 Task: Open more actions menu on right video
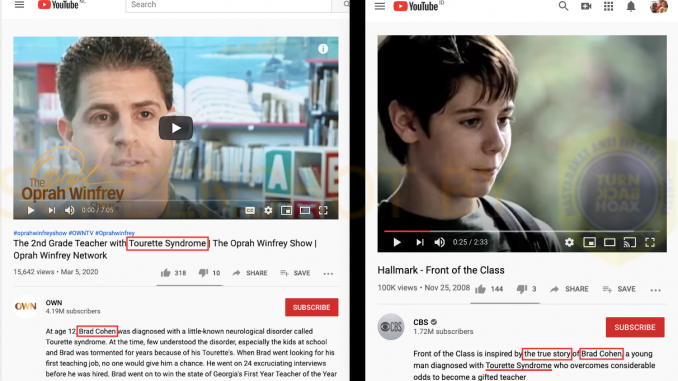click(656, 290)
